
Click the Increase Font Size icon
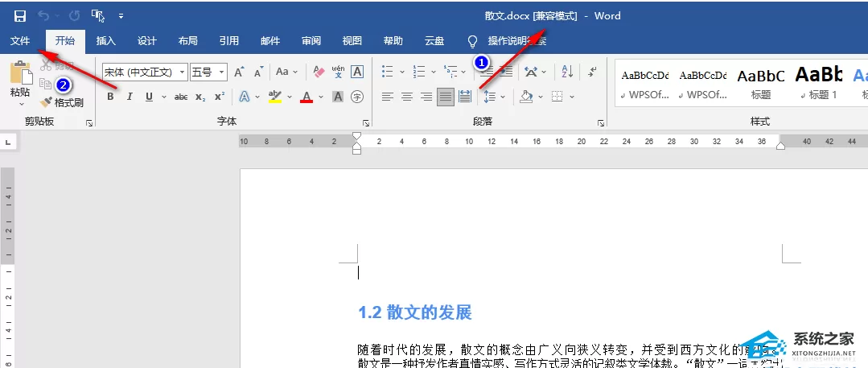(x=239, y=72)
